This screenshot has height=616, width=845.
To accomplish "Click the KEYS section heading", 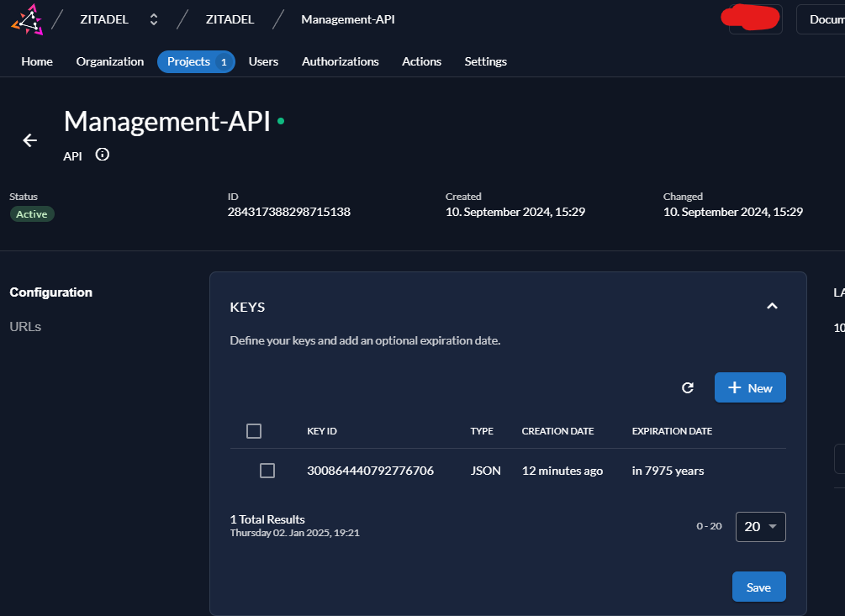I will pyautogui.click(x=247, y=307).
